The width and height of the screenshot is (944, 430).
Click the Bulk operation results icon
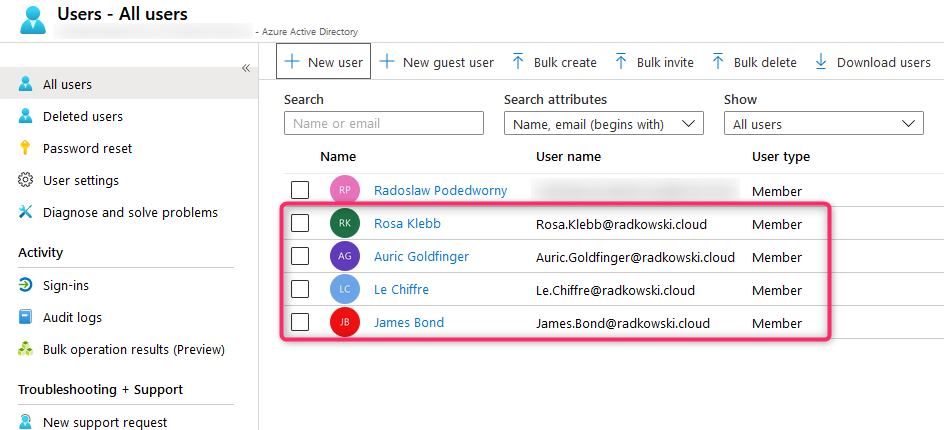coord(26,349)
